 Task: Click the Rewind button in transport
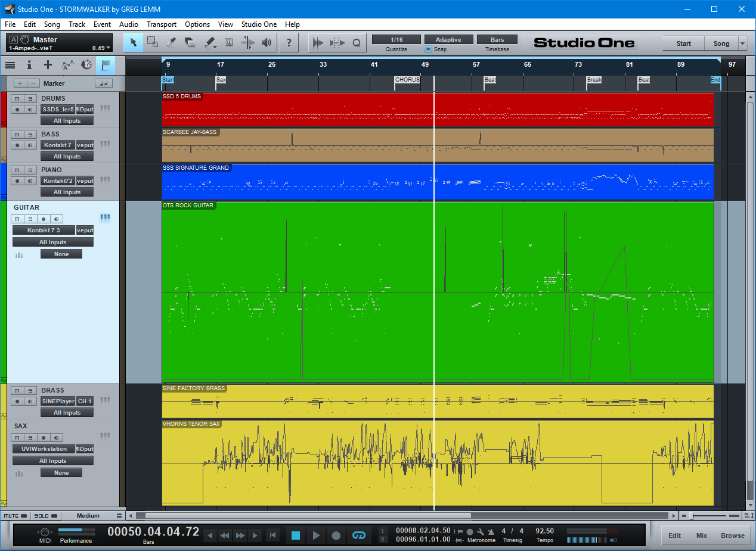point(225,536)
